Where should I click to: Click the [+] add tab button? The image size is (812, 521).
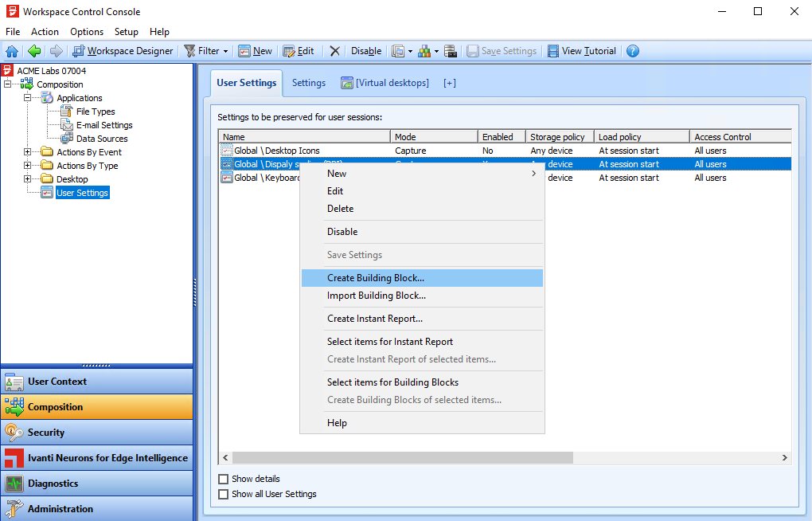pyautogui.click(x=450, y=83)
